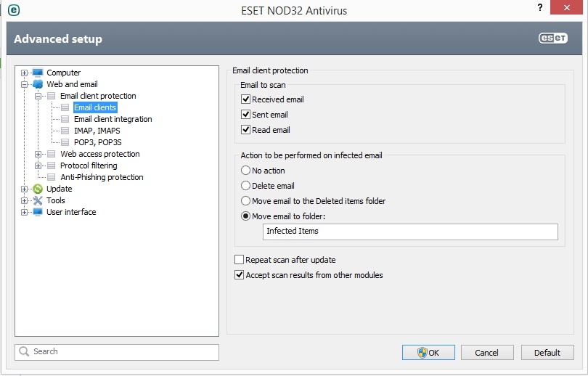Uncheck the Received email checkbox
This screenshot has height=376, width=588.
coord(246,99)
